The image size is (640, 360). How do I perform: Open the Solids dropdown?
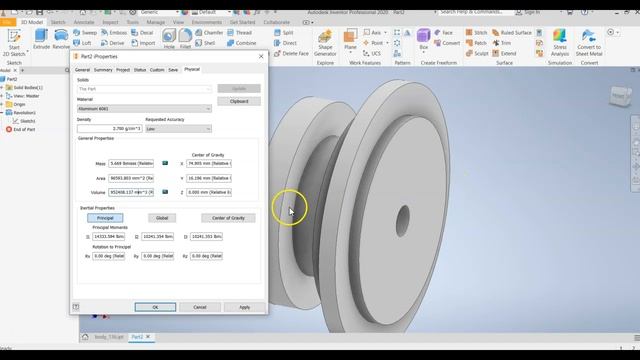144,89
